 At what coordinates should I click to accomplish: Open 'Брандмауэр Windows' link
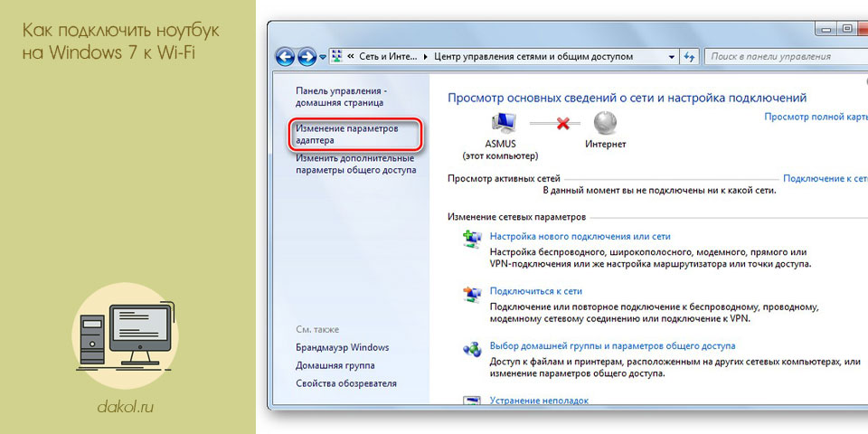tap(342, 347)
